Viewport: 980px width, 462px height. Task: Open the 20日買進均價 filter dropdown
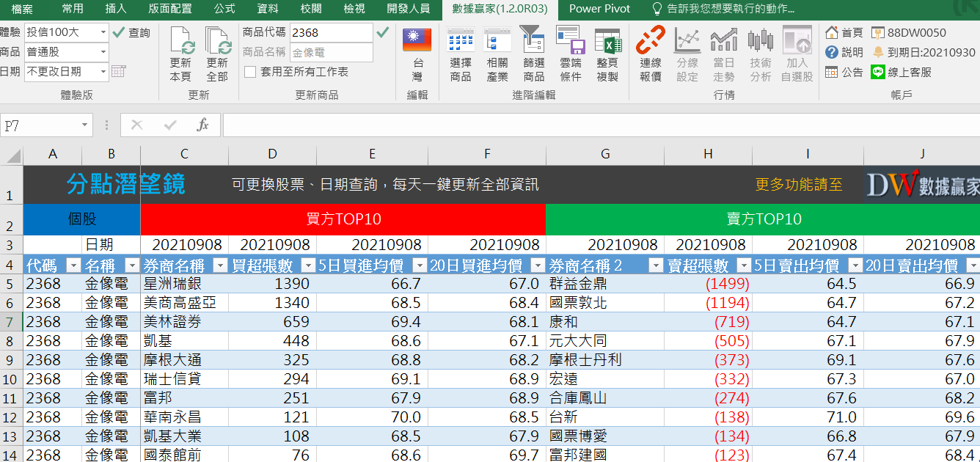coord(538,265)
